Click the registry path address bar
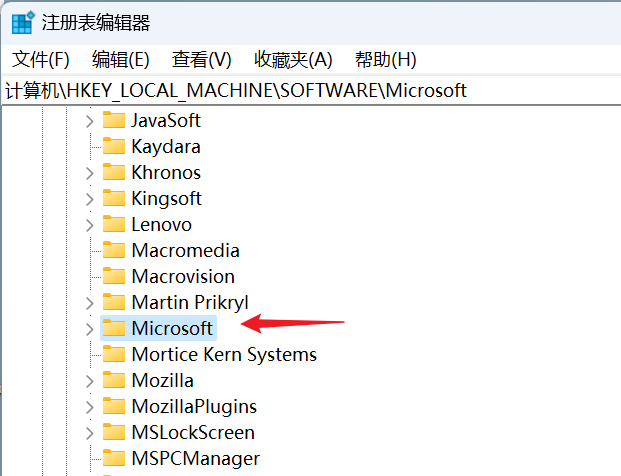 point(310,91)
